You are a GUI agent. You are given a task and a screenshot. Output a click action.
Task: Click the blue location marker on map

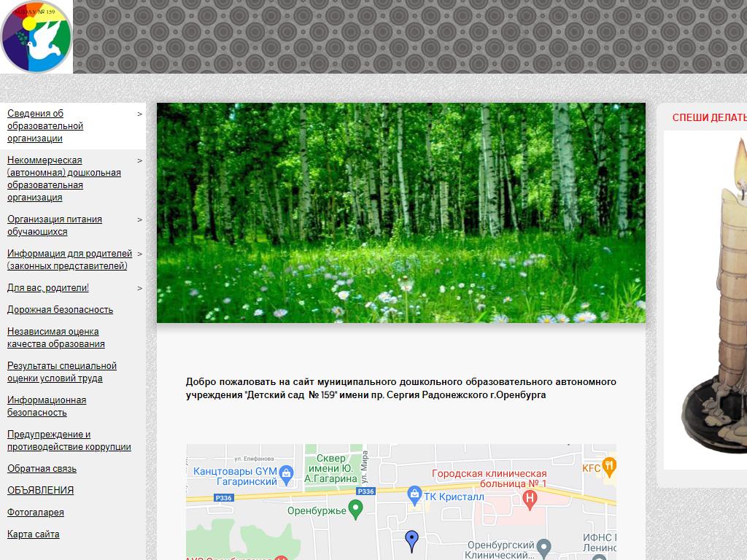pyautogui.click(x=412, y=540)
